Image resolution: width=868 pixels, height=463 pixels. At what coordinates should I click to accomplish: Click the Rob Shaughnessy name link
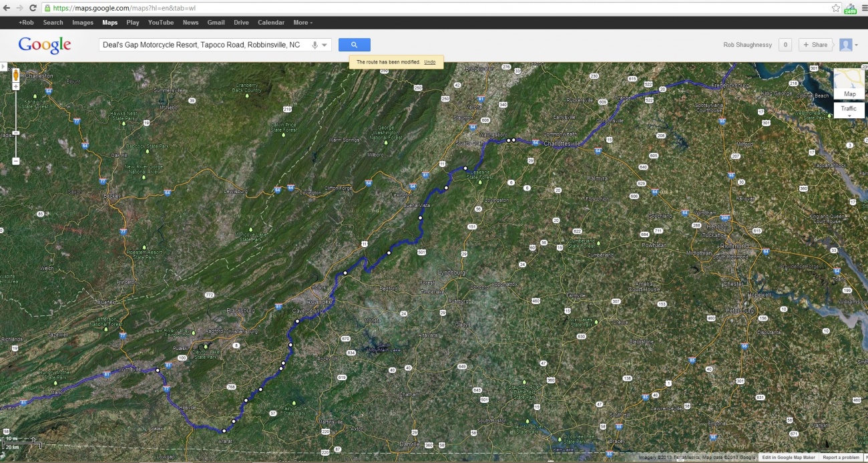click(x=747, y=45)
